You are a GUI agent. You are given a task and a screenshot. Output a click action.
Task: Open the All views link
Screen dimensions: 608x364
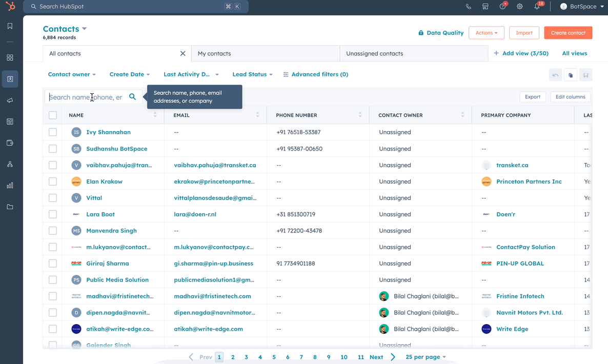tap(575, 53)
